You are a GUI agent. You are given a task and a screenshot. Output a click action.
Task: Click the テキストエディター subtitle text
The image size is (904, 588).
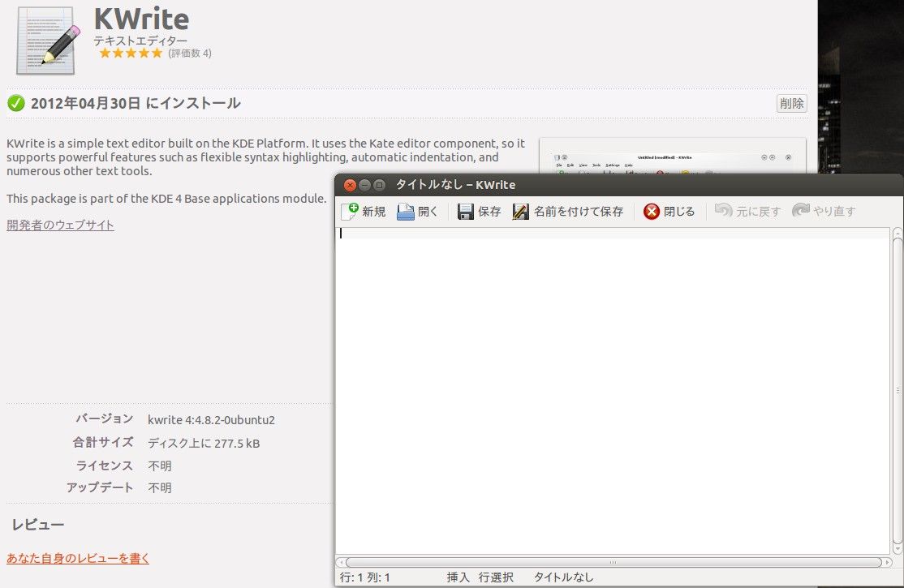point(140,41)
